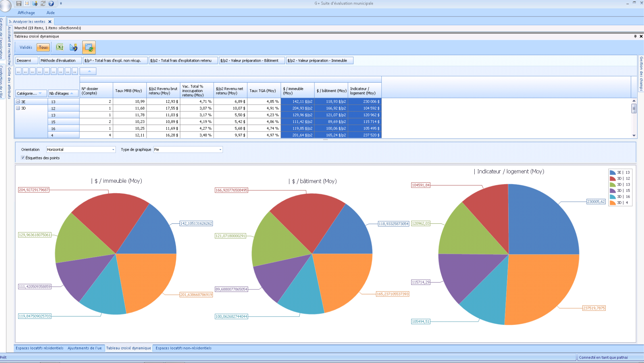The height and width of the screenshot is (363, 644).
Task: Click the refresh arrows icon in top toolbar
Action: 43,4
